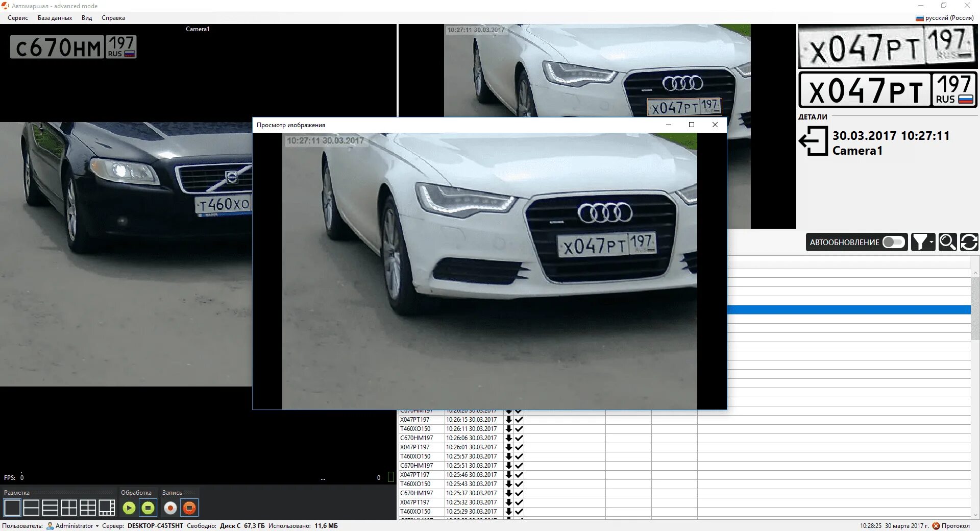
Task: Select the two-row camera layout
Action: (x=31, y=508)
